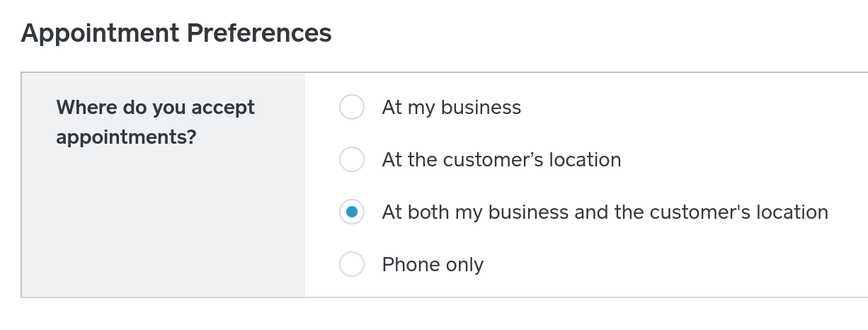Click the word "appointments?" in the gray panel

126,137
